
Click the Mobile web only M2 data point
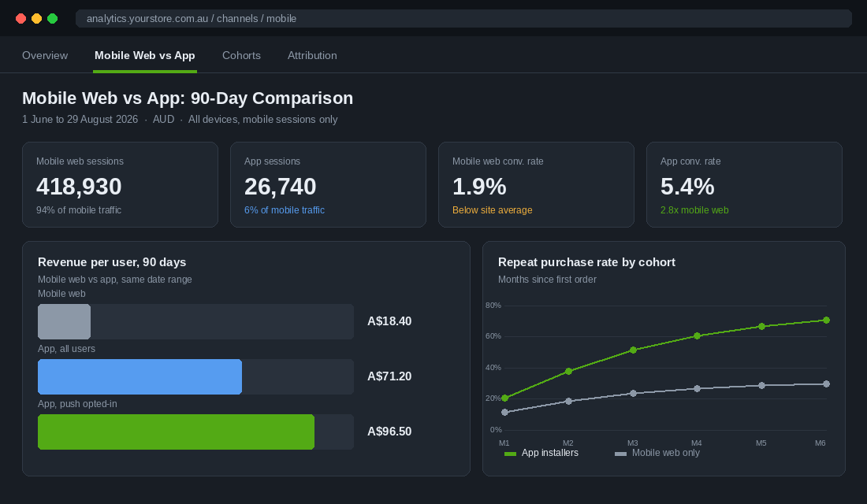pos(569,401)
